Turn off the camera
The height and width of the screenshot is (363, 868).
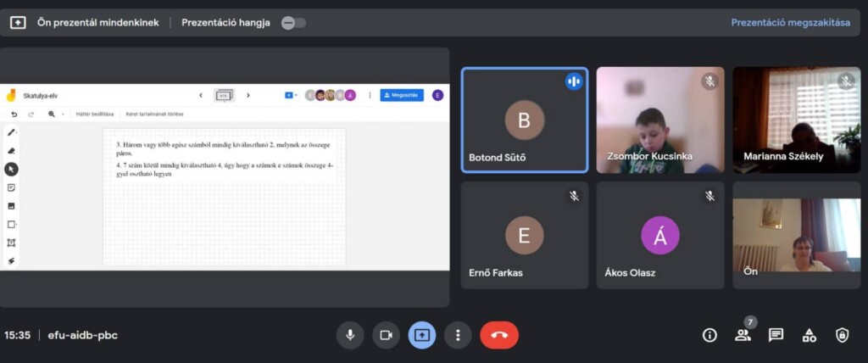point(386,335)
